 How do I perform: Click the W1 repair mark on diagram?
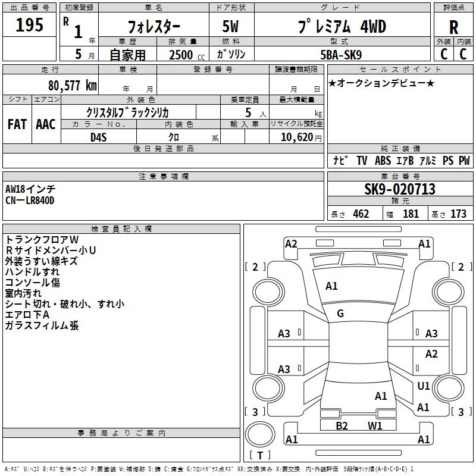point(375,425)
